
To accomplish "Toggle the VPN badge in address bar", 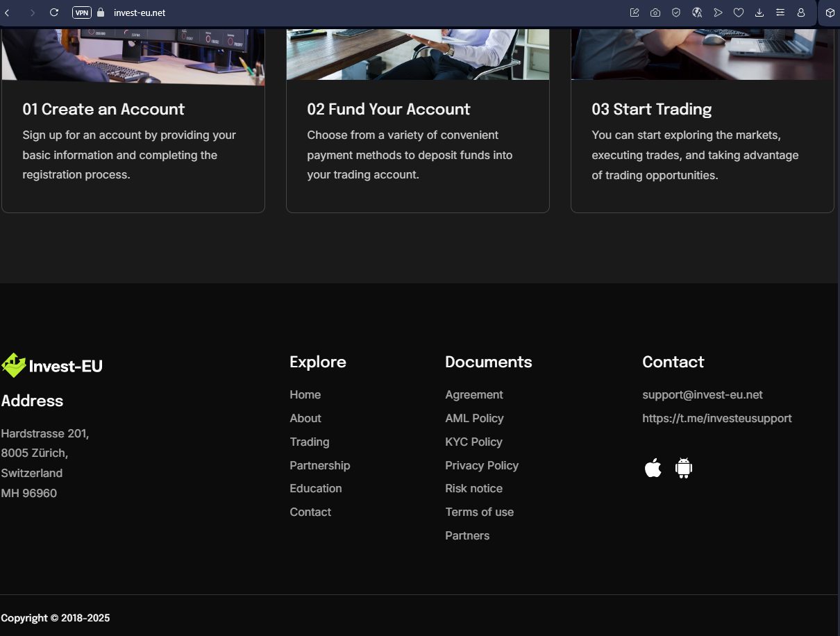I will tap(81, 12).
